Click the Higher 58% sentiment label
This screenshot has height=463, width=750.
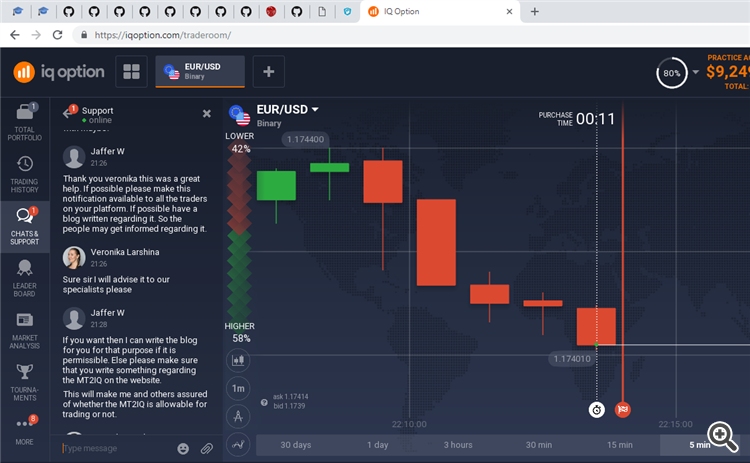pyautogui.click(x=240, y=332)
